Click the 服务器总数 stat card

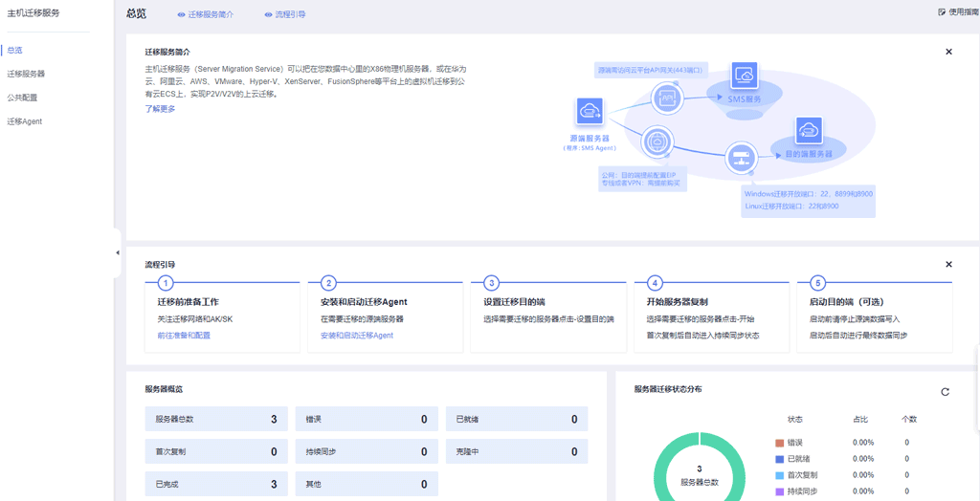[216, 419]
